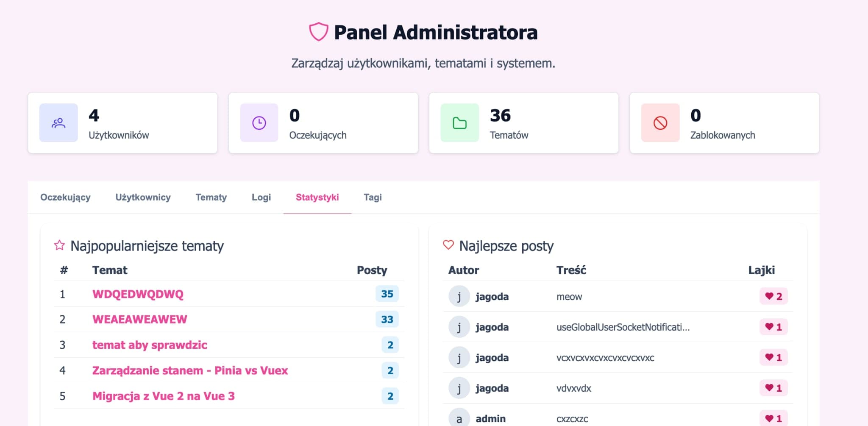Open the WEAEAWEAWEW topic link
Image resolution: width=868 pixels, height=426 pixels.
pos(139,319)
